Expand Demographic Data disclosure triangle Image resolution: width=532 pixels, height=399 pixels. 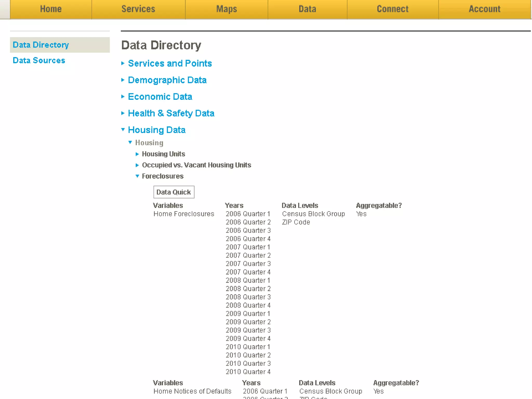[123, 80]
